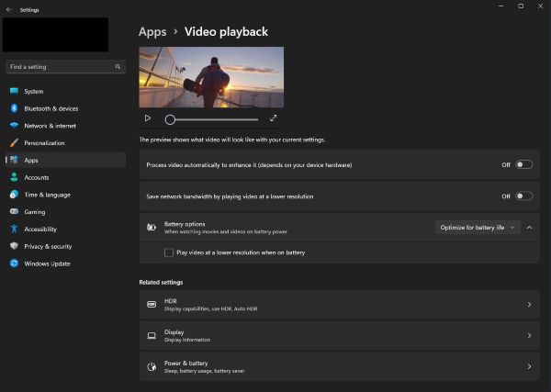This screenshot has height=392, width=551.
Task: Expand the video preview to fullscreen
Action: tap(273, 118)
